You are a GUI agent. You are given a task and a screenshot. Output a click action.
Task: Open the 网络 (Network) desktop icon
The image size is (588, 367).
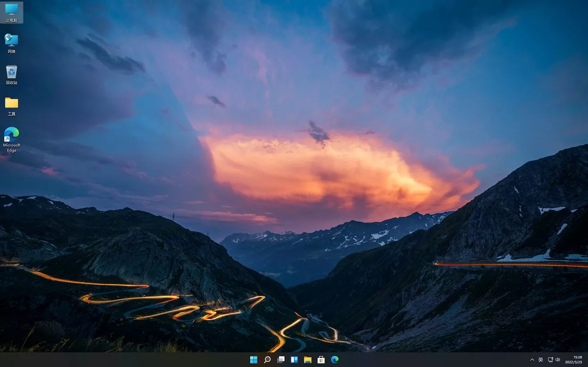(11, 42)
